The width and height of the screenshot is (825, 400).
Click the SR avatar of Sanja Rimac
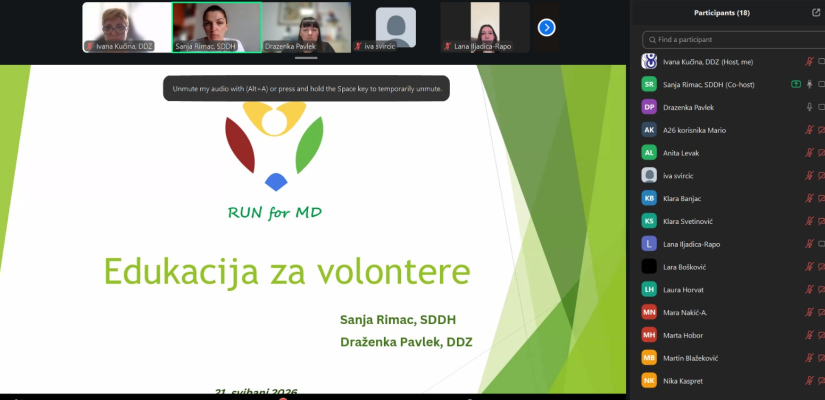pyautogui.click(x=649, y=84)
